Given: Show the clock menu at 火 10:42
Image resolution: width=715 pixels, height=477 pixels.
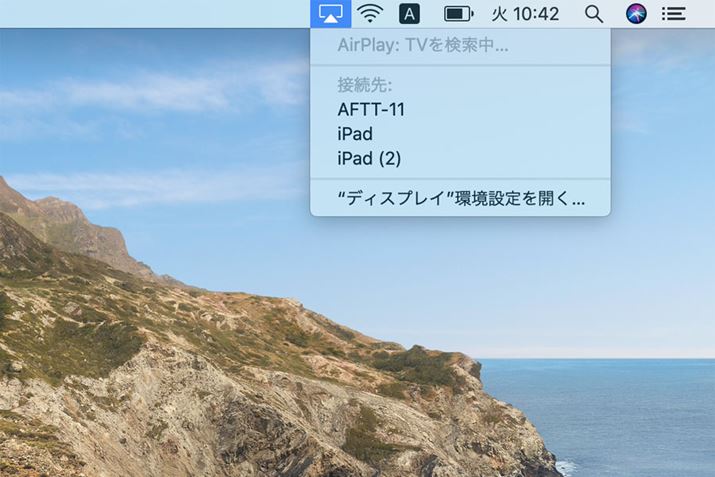Looking at the screenshot, I should [x=525, y=14].
